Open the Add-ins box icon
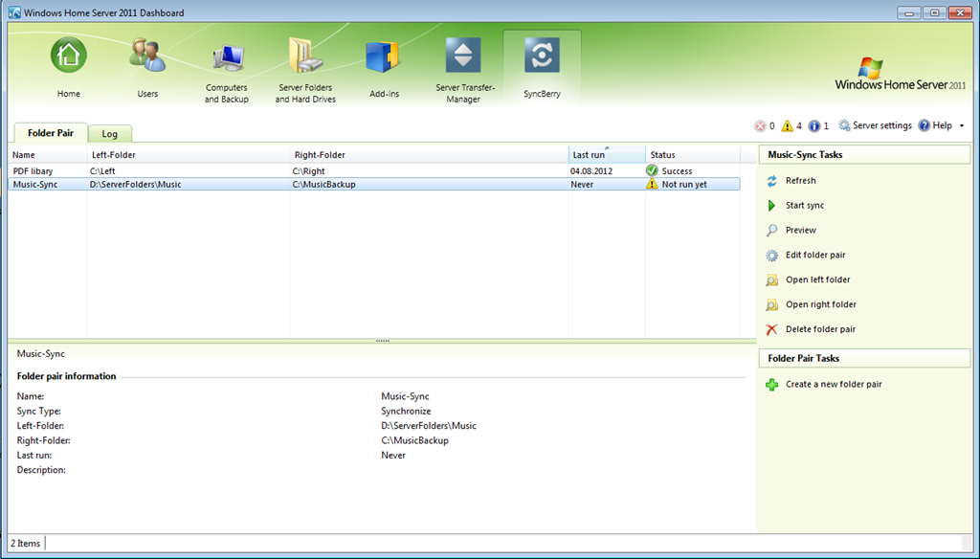 pyautogui.click(x=383, y=56)
